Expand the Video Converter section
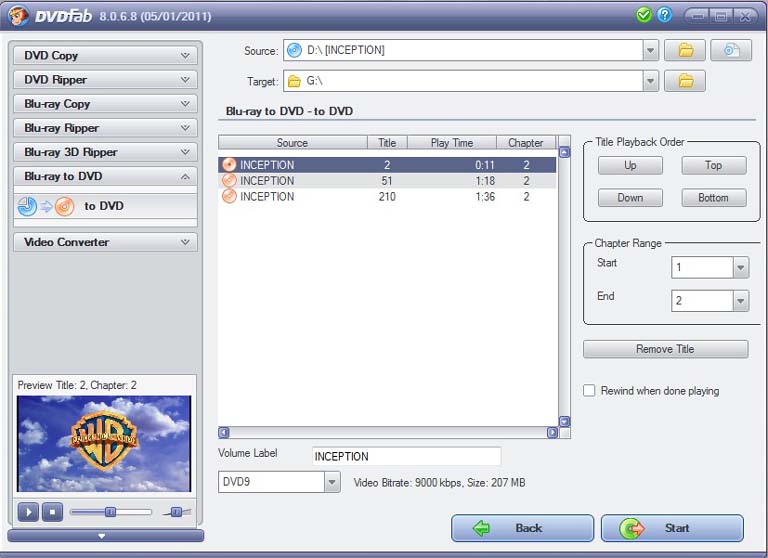 click(x=105, y=242)
